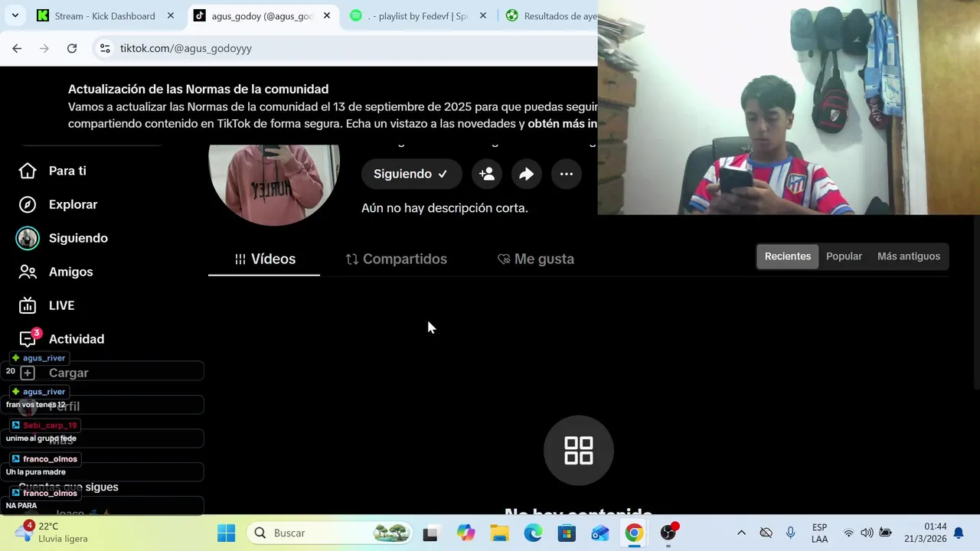This screenshot has height=551, width=980.
Task: Open the Explorar compass page
Action: click(58, 204)
